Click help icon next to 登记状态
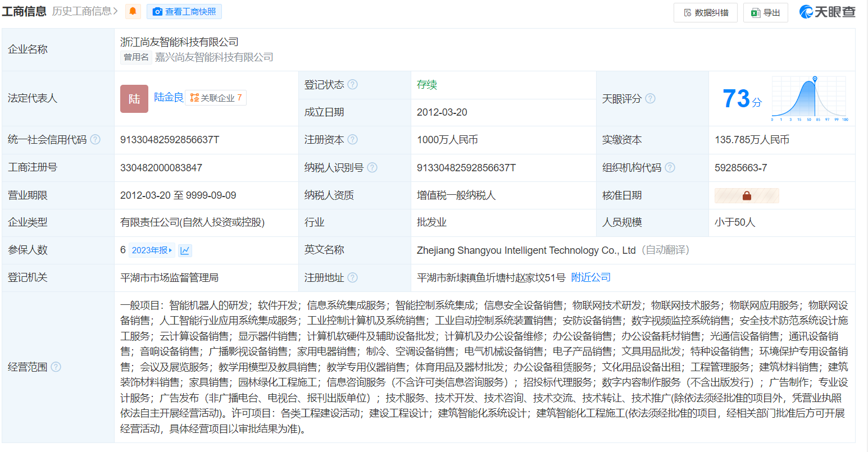The image size is (868, 452). point(352,84)
